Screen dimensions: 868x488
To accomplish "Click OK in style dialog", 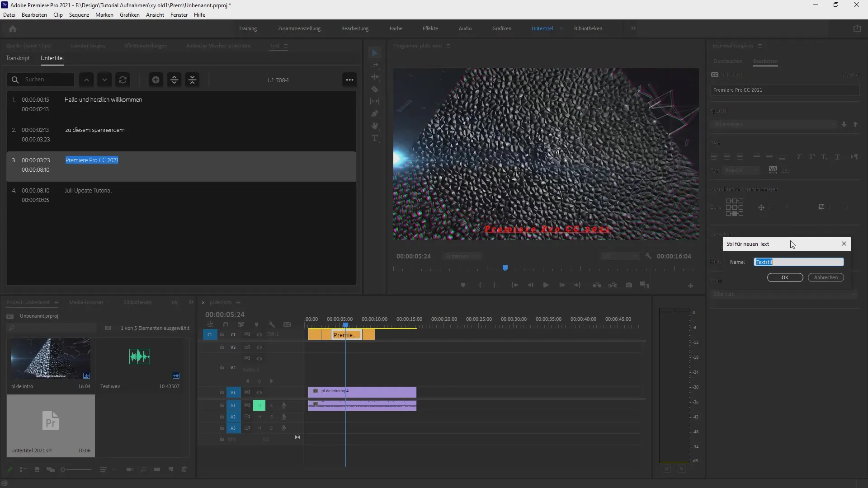I will 785,277.
